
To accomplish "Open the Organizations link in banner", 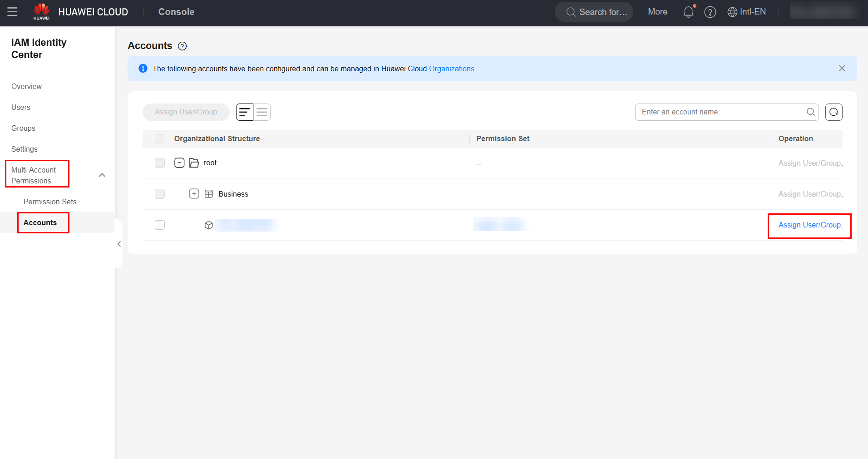I will pos(452,69).
